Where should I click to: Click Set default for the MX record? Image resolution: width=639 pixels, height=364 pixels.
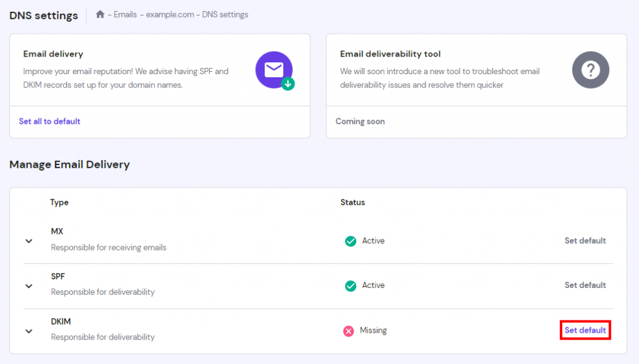click(x=585, y=241)
